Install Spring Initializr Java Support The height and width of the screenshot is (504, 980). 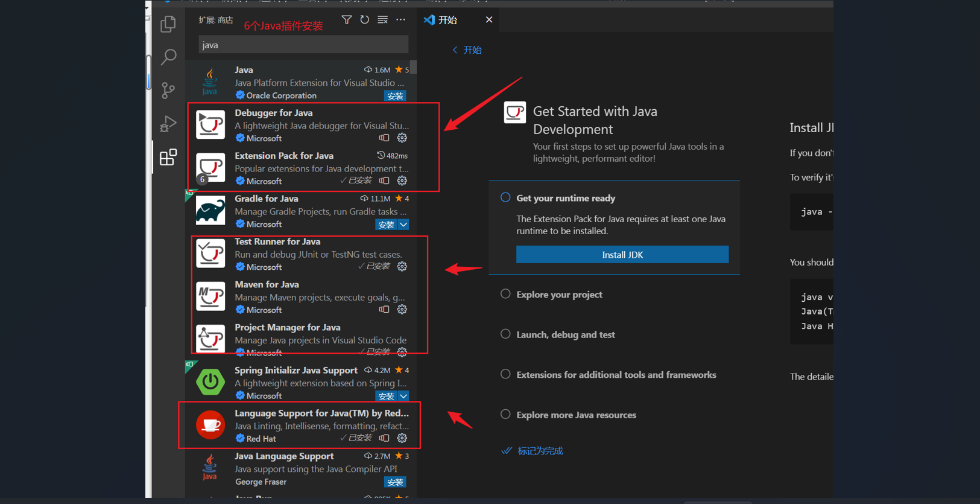click(x=386, y=396)
